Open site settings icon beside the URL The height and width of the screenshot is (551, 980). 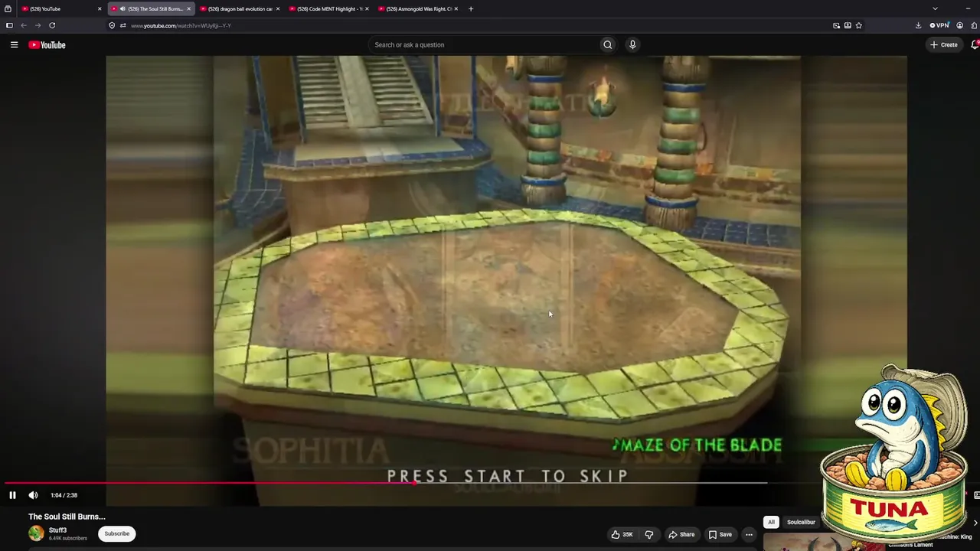click(122, 25)
